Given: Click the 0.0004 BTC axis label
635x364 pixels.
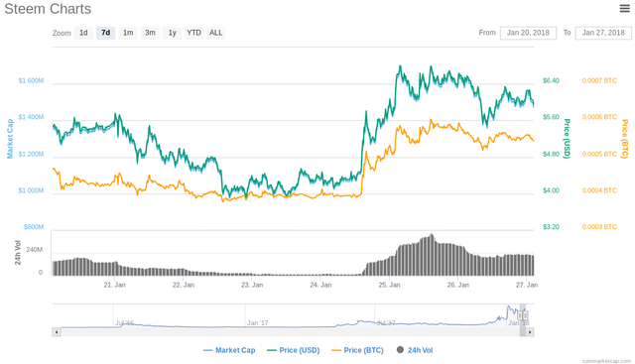Looking at the screenshot, I should point(599,190).
